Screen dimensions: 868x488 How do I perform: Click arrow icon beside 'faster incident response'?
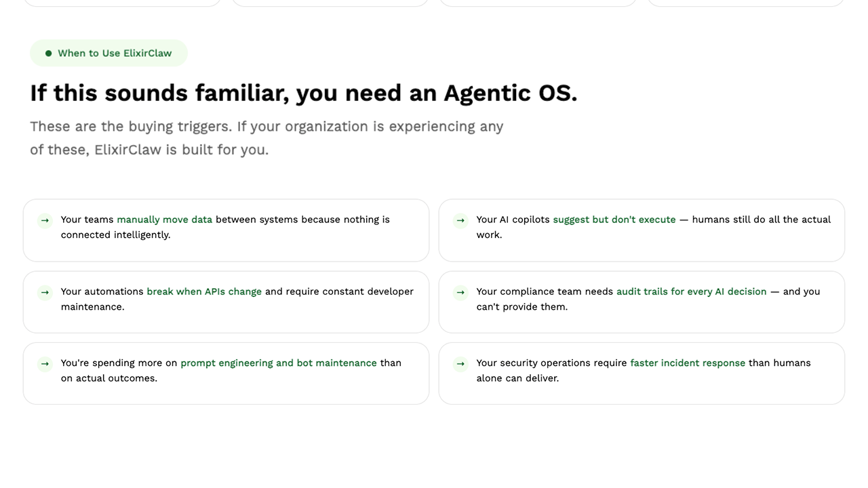[460, 364]
